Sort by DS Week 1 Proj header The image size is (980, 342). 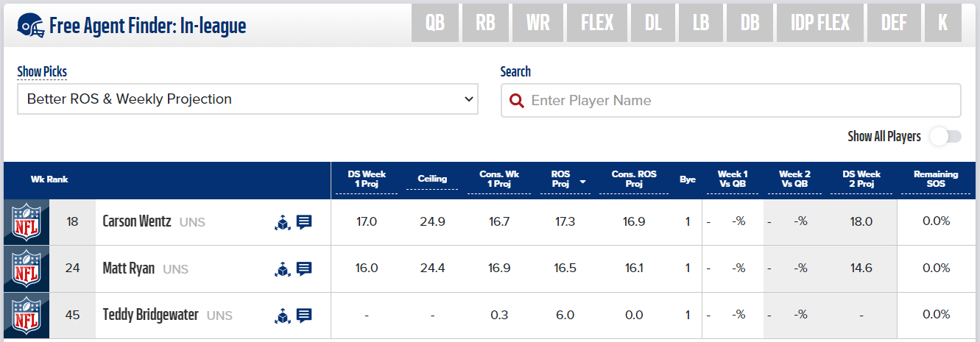pos(367,179)
